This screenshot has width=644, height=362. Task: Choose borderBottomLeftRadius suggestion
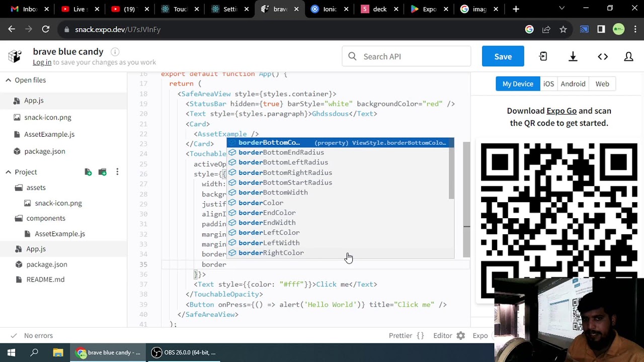(340, 162)
